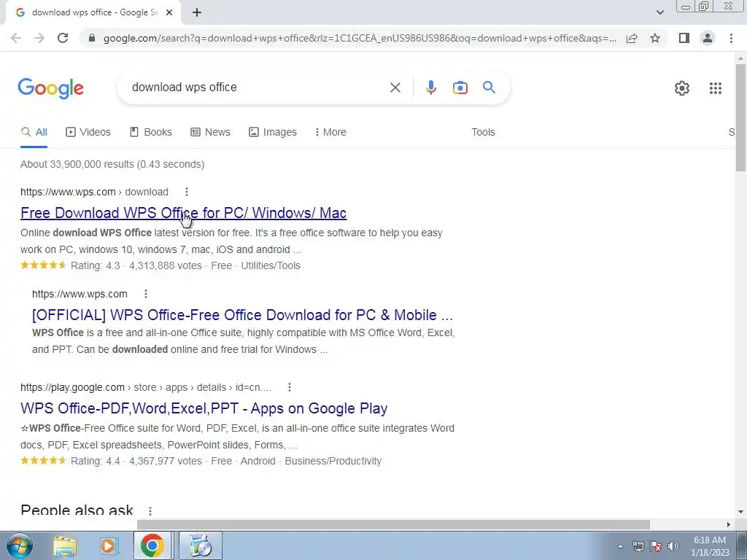Start voice search with microphone icon
The height and width of the screenshot is (560, 747).
tap(430, 87)
